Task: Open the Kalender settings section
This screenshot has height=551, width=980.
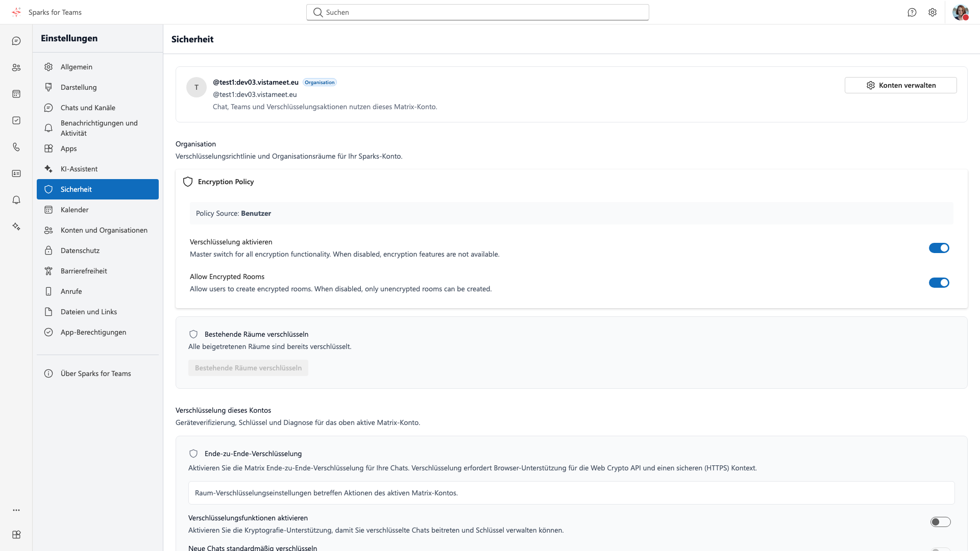Action: (x=97, y=210)
